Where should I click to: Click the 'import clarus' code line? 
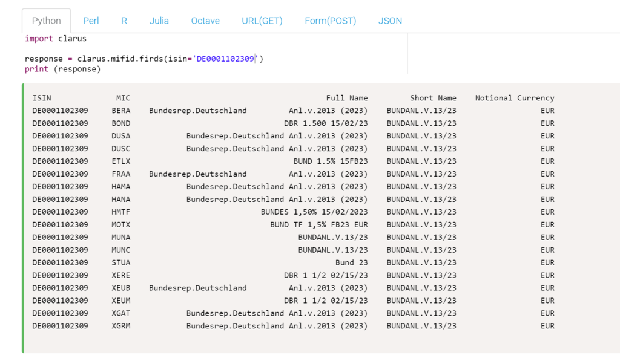55,38
